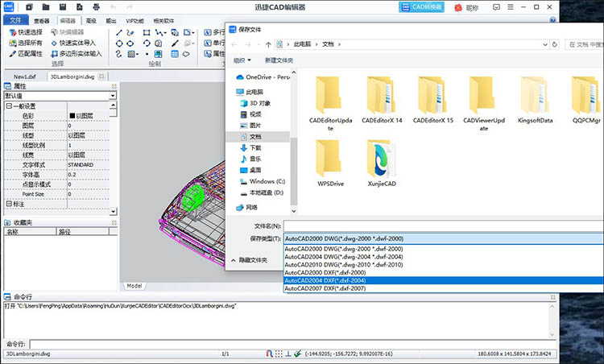Viewport: 604px width, 364px height.
Task: Select AutoCAD2004 DWG format option
Action: coord(443,257)
